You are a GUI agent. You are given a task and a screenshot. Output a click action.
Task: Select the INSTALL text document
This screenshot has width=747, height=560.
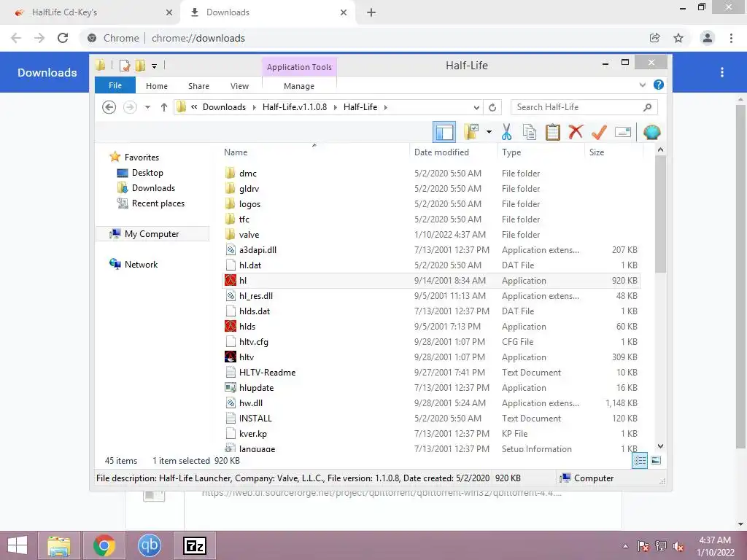click(431, 418)
